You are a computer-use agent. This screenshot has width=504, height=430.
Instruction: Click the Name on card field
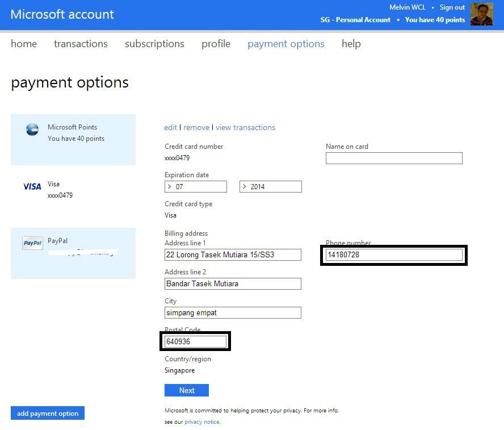point(394,158)
